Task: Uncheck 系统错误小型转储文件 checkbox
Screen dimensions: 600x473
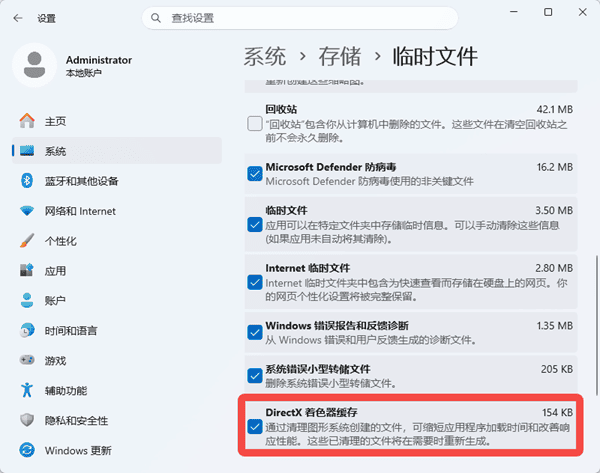Action: [x=254, y=376]
